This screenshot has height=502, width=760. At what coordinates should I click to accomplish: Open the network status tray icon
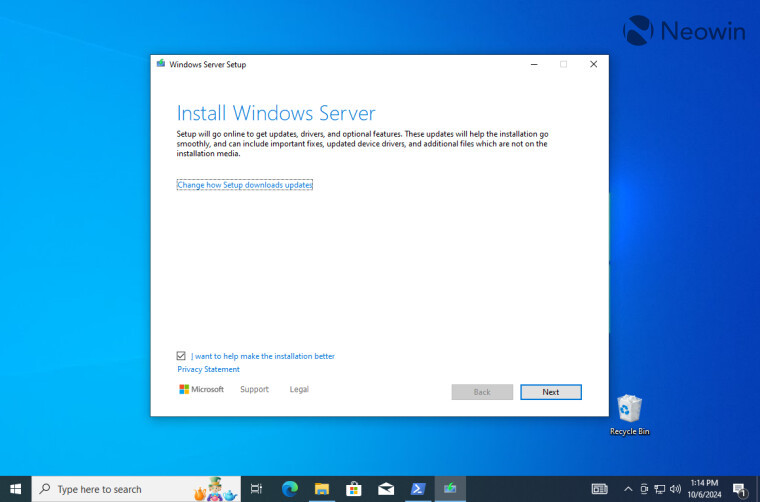(660, 489)
